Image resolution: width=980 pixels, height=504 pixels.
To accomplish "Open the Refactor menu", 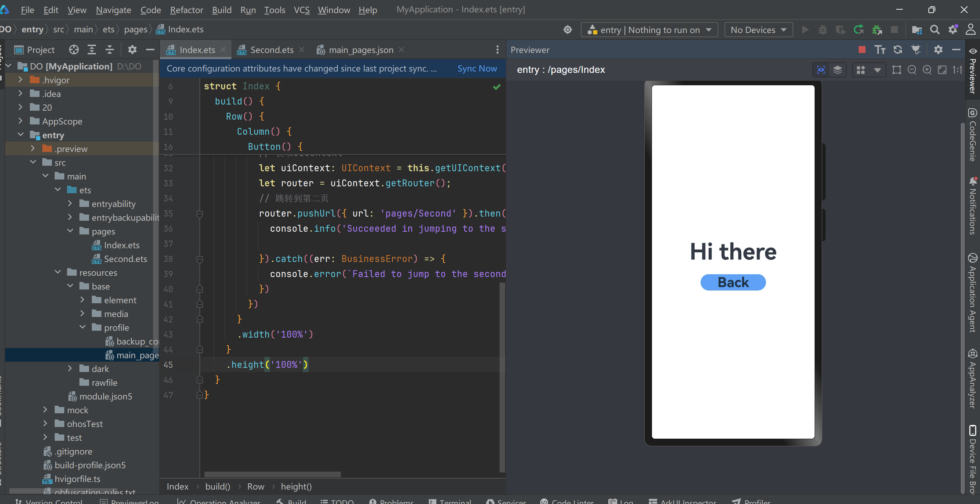I will [x=186, y=10].
